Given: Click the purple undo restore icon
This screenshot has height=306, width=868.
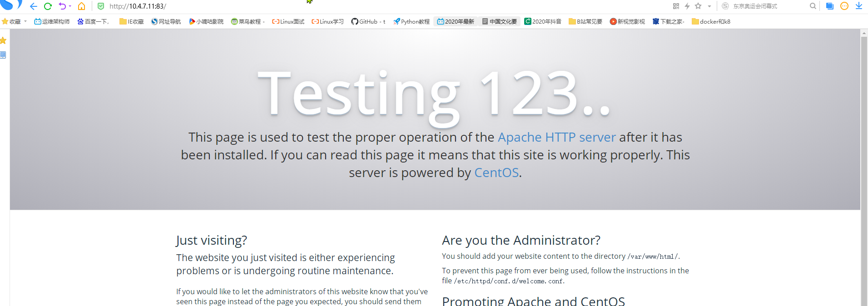Looking at the screenshot, I should (62, 6).
